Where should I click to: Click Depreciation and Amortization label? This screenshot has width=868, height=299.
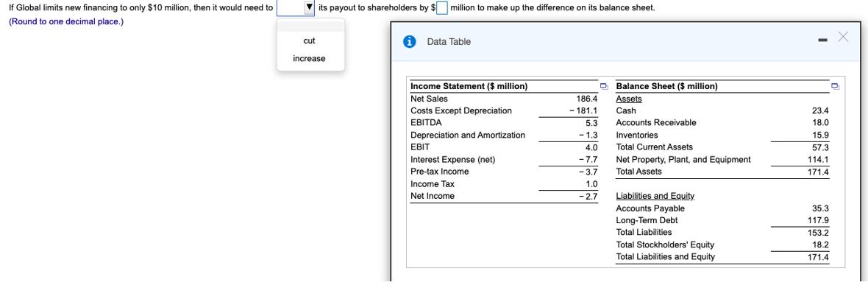click(x=468, y=136)
